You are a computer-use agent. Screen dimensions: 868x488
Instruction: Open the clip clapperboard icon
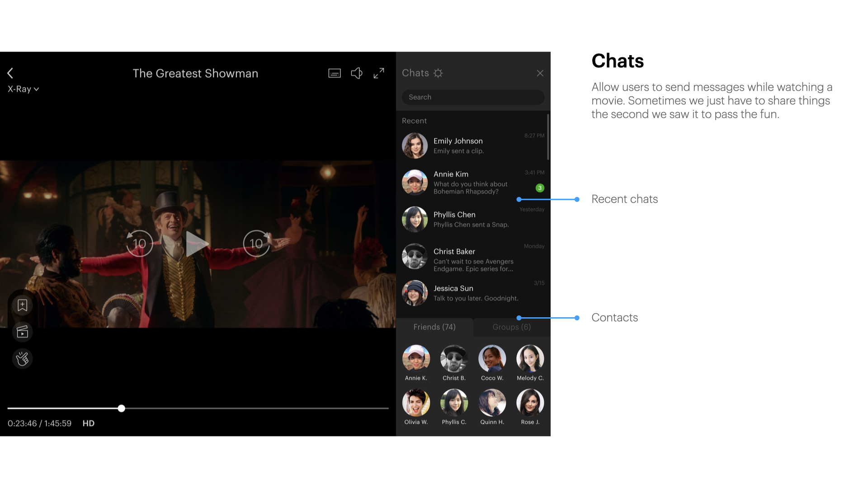click(22, 332)
